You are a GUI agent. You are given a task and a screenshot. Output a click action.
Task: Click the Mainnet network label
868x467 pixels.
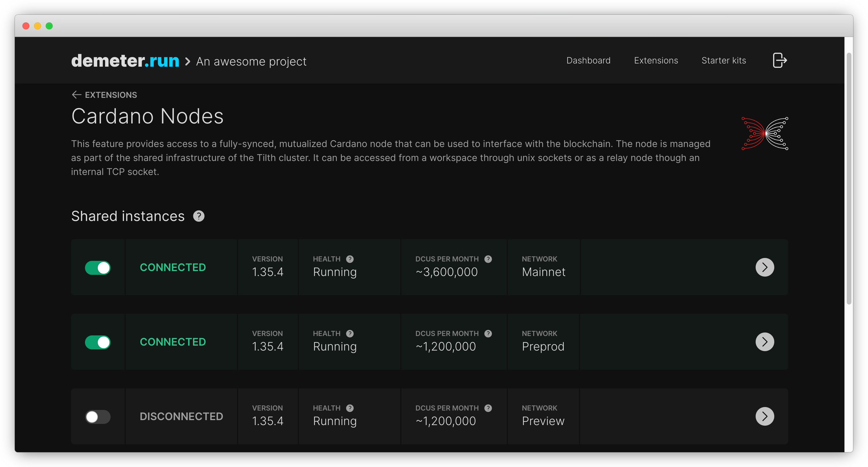[543, 272]
